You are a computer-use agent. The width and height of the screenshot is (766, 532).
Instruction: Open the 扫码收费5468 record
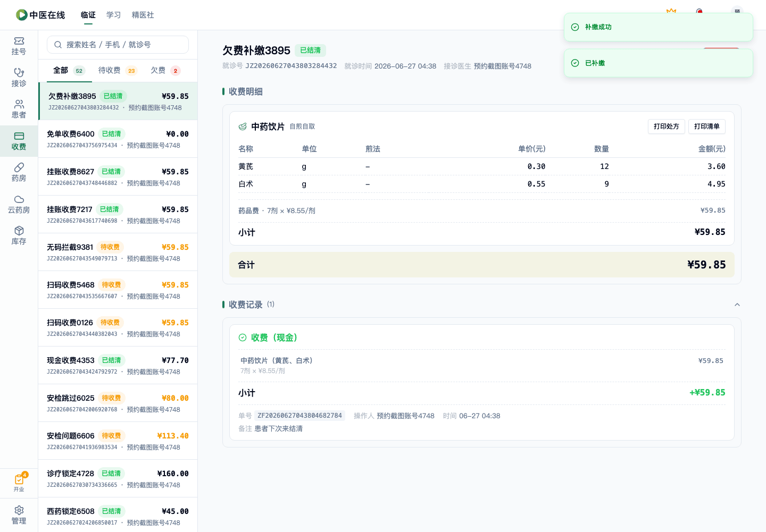pos(118,290)
